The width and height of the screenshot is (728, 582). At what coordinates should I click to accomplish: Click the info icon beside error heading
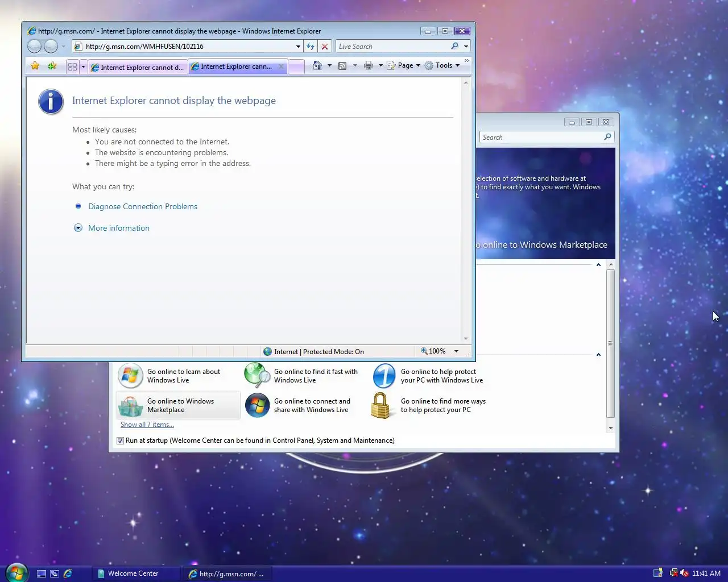[51, 102]
